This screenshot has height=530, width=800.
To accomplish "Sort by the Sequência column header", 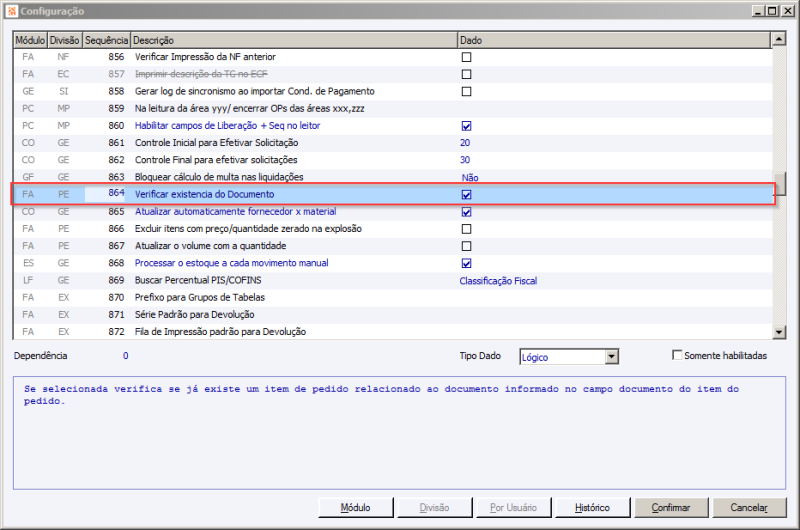I will (x=107, y=40).
